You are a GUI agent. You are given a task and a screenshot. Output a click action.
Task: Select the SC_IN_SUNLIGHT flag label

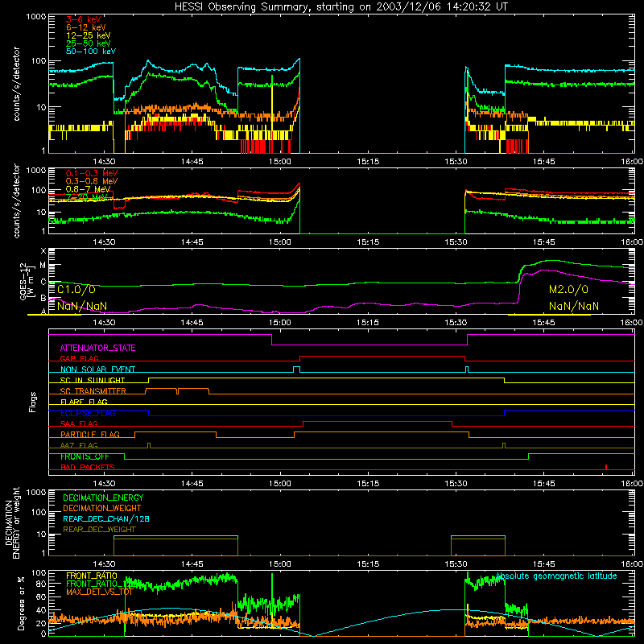tap(93, 380)
